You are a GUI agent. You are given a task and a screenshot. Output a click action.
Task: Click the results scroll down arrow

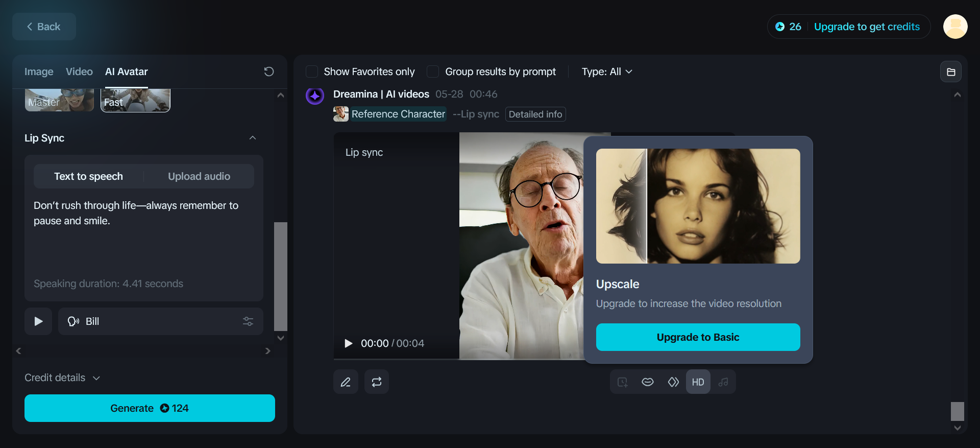[958, 428]
